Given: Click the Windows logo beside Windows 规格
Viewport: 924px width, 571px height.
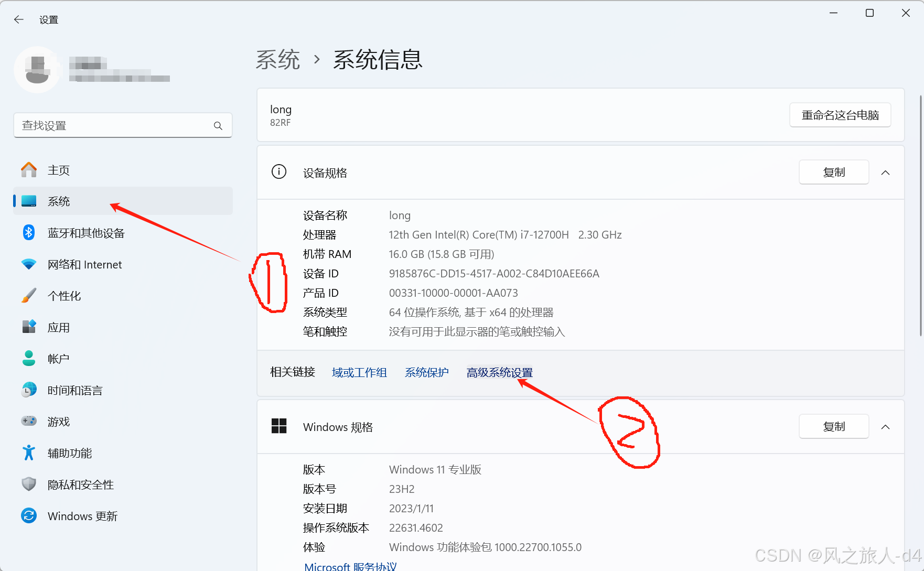Looking at the screenshot, I should 279,426.
